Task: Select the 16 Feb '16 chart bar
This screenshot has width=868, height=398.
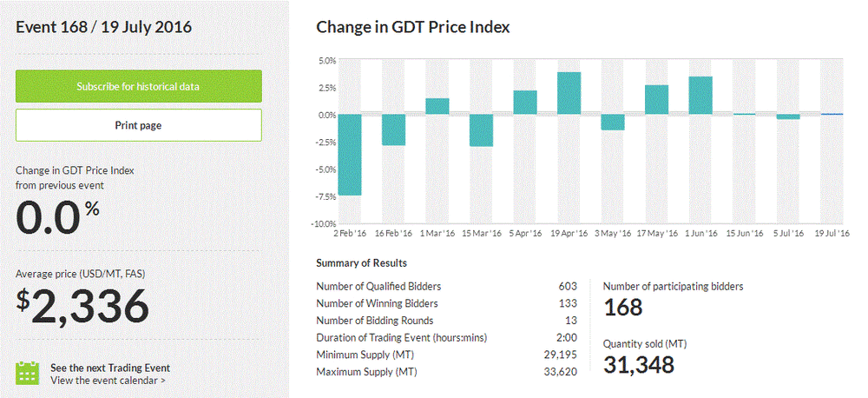Action: pyautogui.click(x=394, y=129)
